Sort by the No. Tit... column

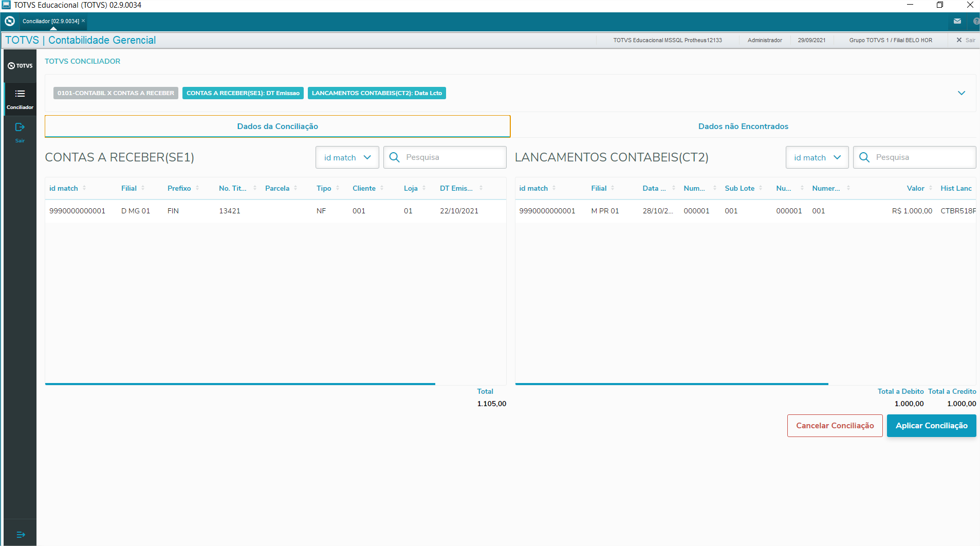255,188
